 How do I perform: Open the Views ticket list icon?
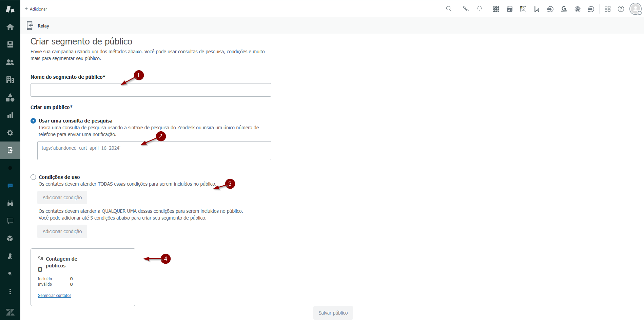[10, 44]
